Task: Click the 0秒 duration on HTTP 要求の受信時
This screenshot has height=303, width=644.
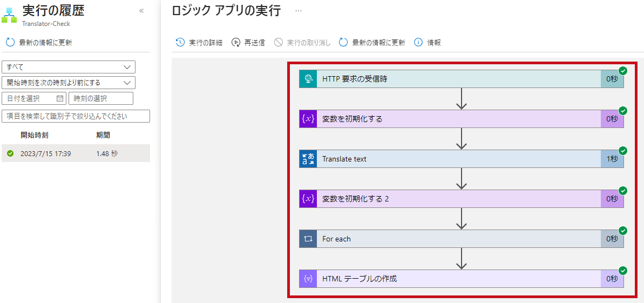Action: (x=612, y=79)
